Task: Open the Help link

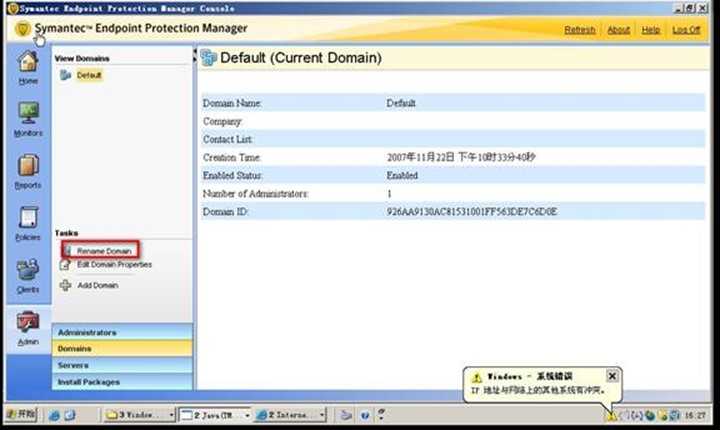Action: tap(651, 30)
